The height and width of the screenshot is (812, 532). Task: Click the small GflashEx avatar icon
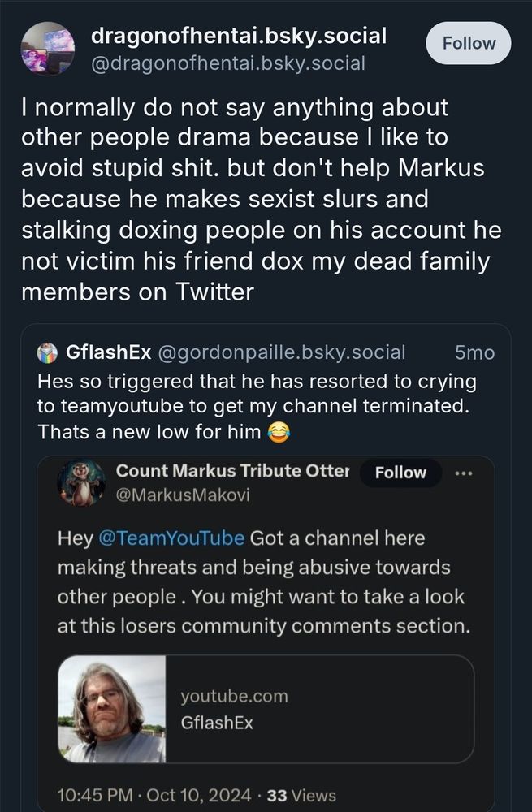coord(47,352)
